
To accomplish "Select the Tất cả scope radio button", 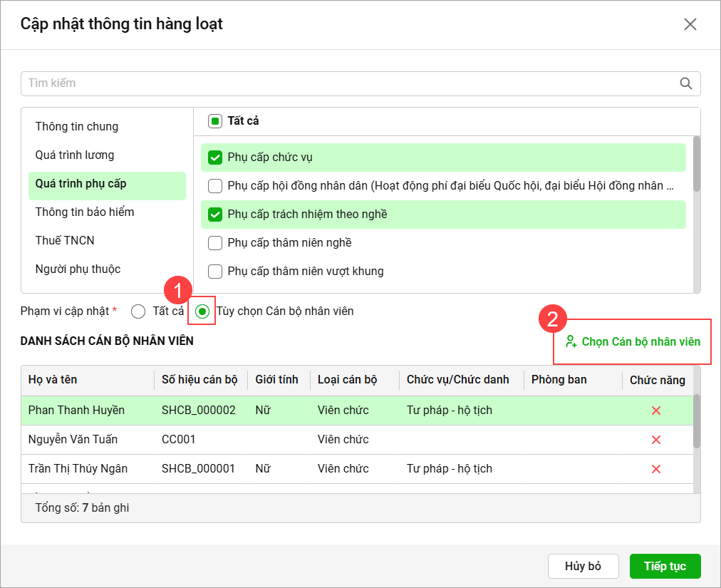I will tap(138, 311).
